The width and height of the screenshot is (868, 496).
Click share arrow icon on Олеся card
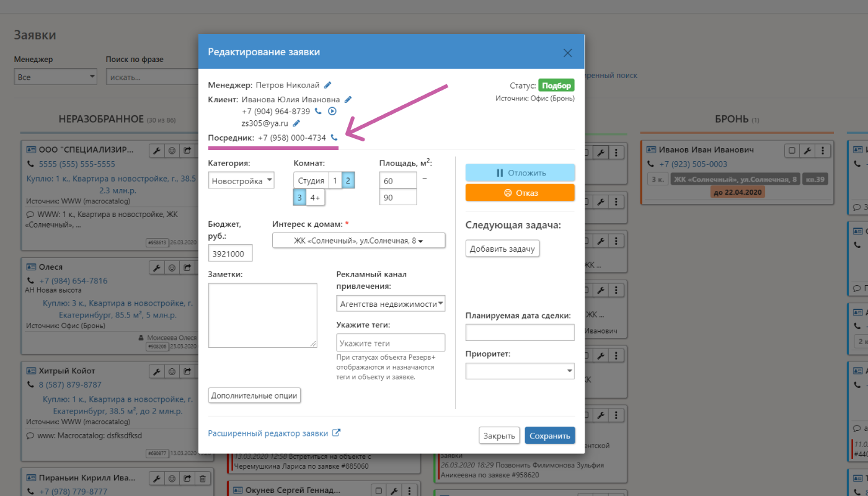pyautogui.click(x=187, y=267)
